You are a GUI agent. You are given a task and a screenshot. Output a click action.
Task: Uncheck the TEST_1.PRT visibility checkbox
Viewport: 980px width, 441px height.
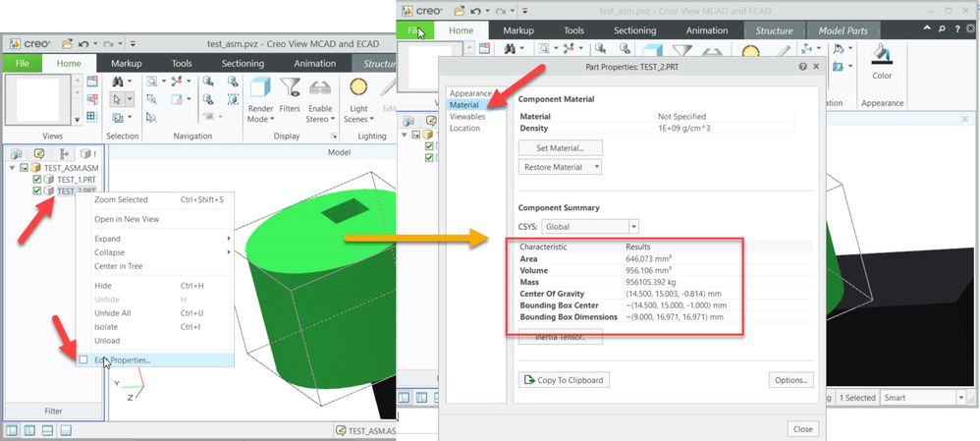pyautogui.click(x=37, y=180)
